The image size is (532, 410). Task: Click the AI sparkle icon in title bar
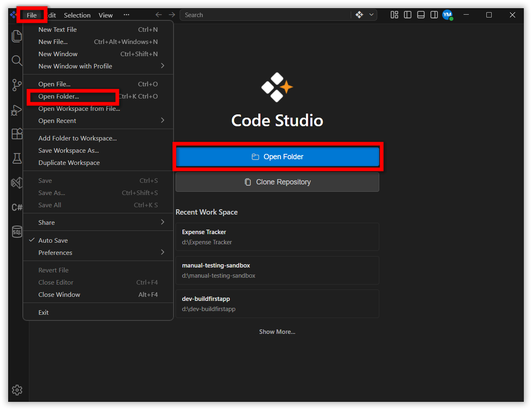pyautogui.click(x=359, y=15)
